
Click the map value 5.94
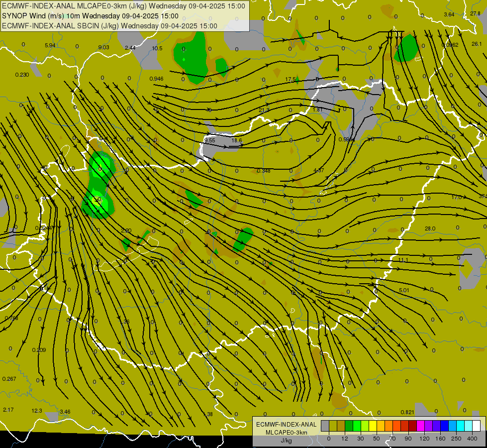point(50,45)
